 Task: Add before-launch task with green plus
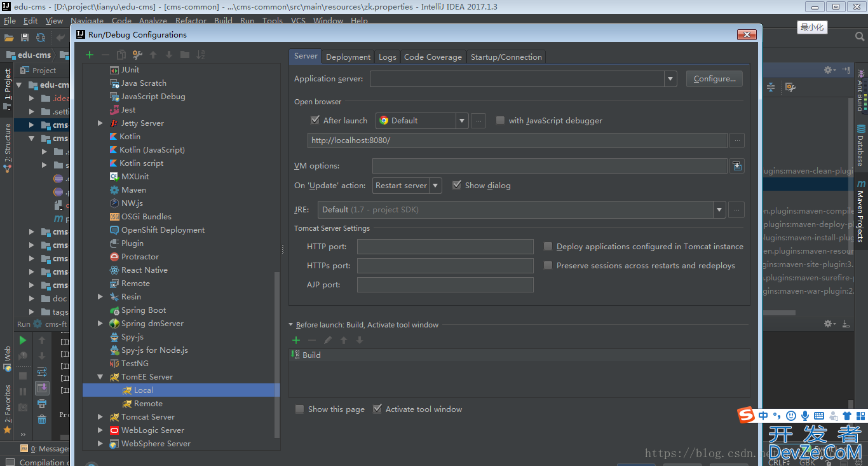pos(296,340)
